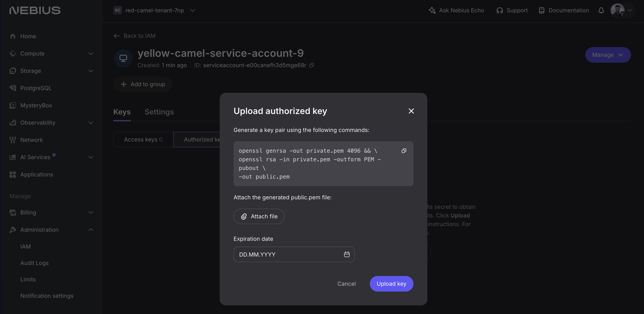
Task: Select the Access keys tab
Action: pyautogui.click(x=143, y=139)
